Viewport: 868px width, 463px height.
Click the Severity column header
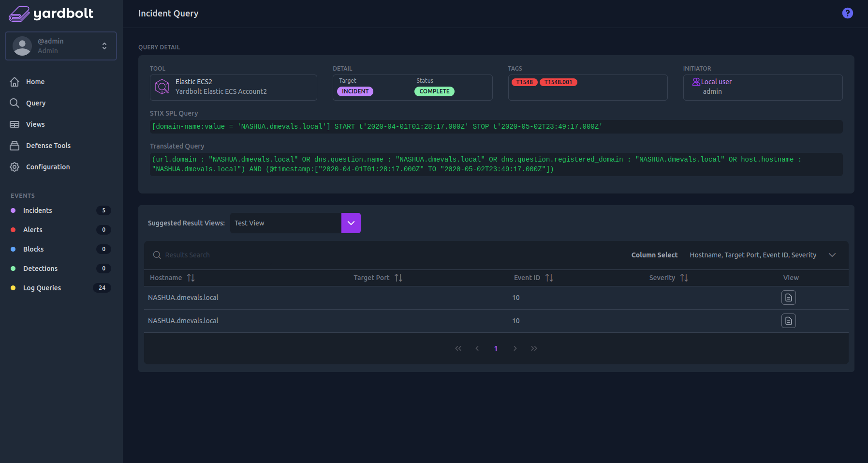click(x=662, y=278)
